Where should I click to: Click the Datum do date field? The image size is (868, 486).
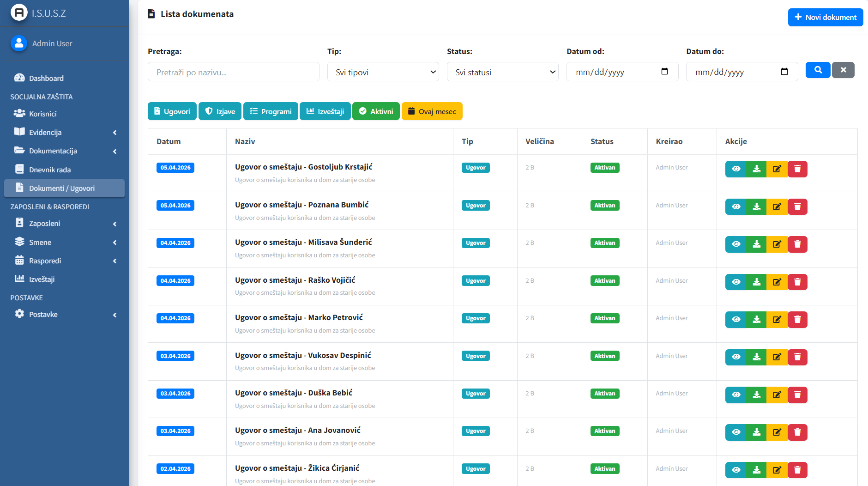pos(742,72)
